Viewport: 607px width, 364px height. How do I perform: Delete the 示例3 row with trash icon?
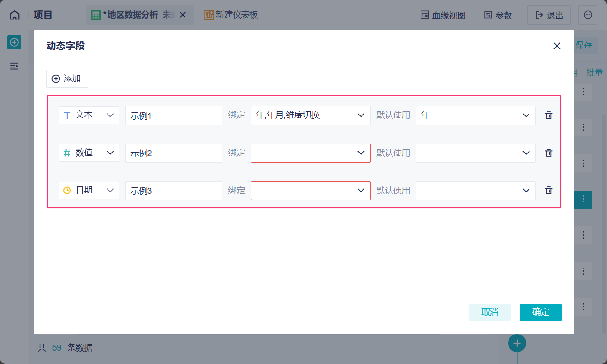click(548, 190)
